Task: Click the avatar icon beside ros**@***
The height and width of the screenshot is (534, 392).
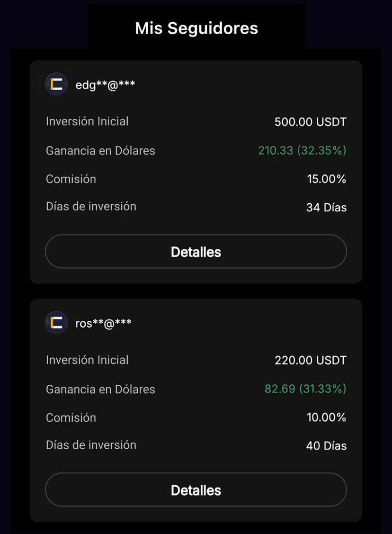Action: pyautogui.click(x=56, y=323)
